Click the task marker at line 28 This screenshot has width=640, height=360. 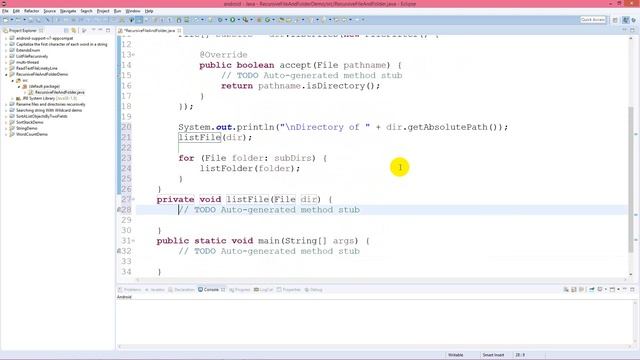119,210
